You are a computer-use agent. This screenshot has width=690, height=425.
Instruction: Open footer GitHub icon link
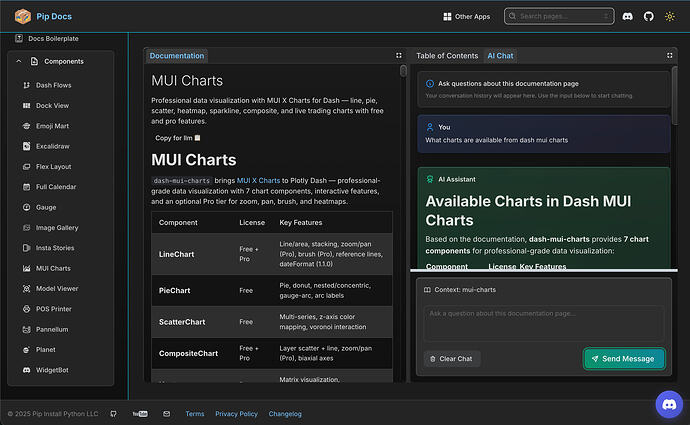pyautogui.click(x=114, y=414)
